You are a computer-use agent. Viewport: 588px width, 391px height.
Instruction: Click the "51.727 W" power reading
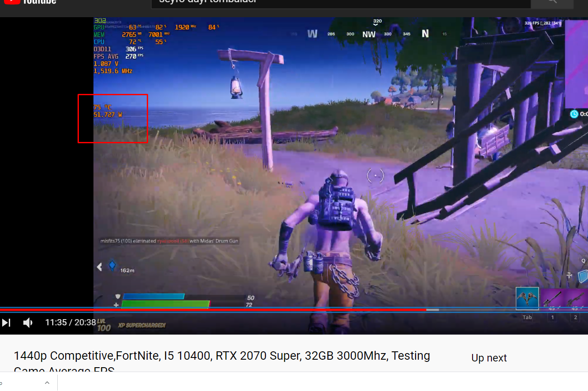point(108,115)
